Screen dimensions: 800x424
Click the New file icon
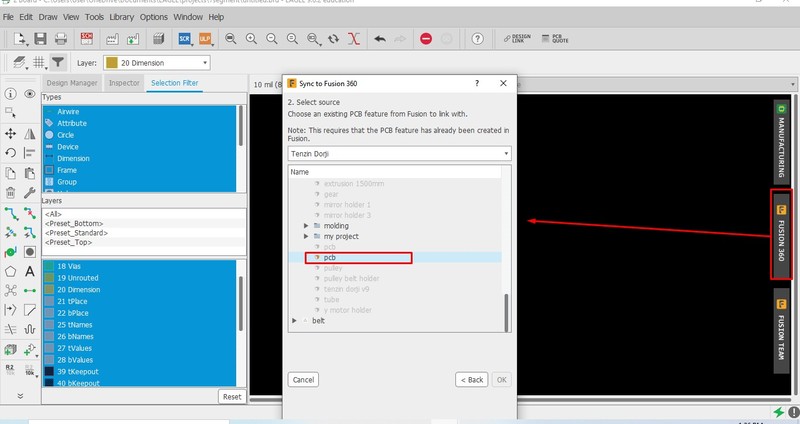19,39
